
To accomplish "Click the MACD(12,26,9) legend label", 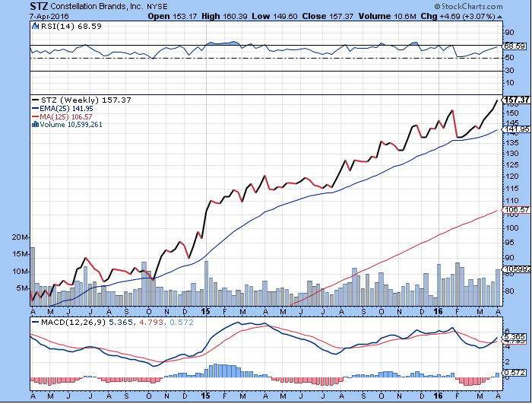I will [73, 322].
